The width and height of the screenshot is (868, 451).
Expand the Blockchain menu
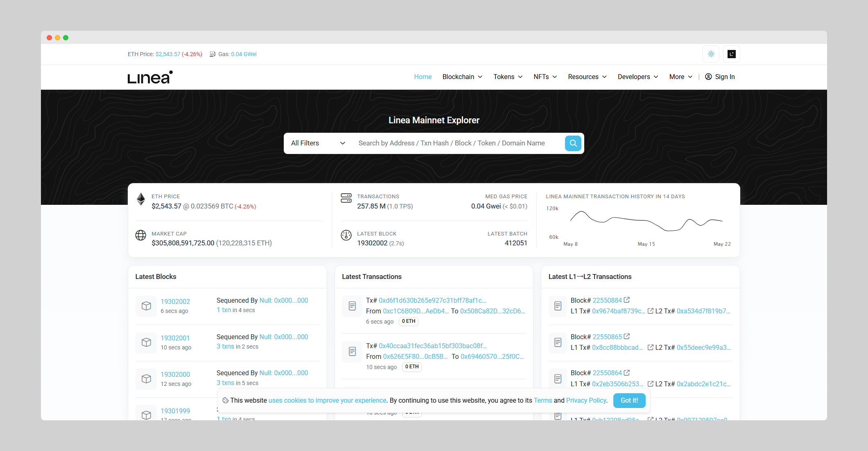[x=462, y=77]
